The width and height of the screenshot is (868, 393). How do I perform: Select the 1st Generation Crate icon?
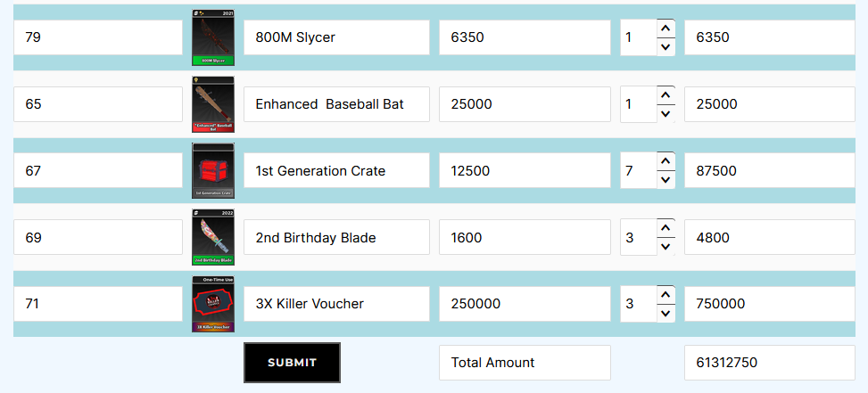click(x=212, y=170)
